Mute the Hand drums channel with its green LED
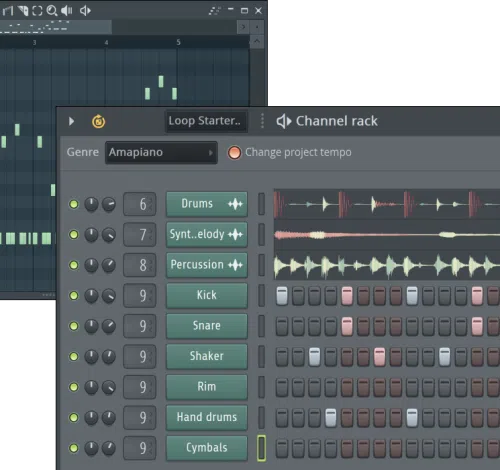This screenshot has width=500, height=470. (x=74, y=418)
